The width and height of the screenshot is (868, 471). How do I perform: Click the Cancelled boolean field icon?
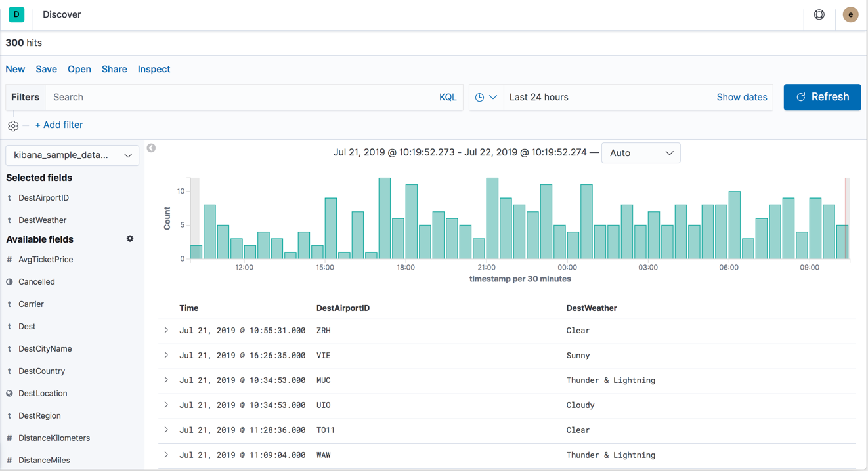pos(9,282)
